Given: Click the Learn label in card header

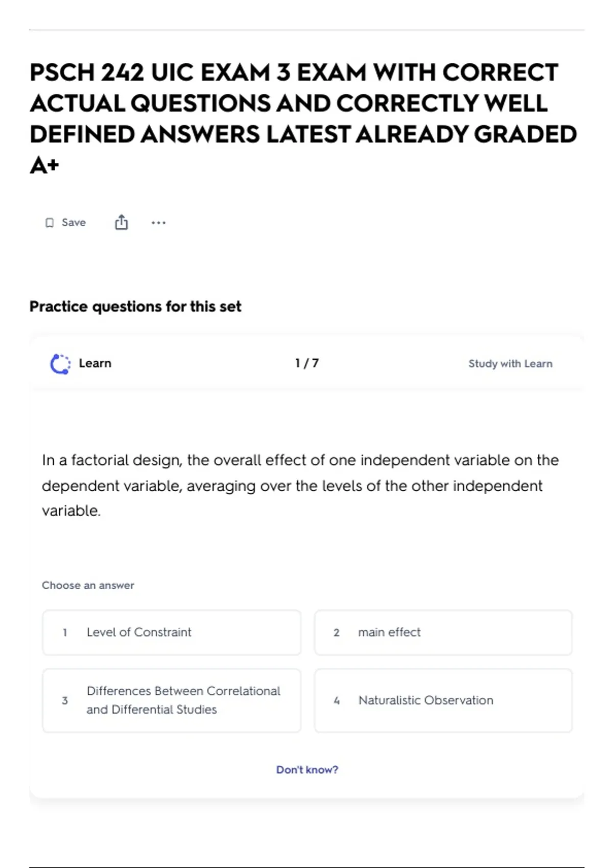Looking at the screenshot, I should pos(95,363).
